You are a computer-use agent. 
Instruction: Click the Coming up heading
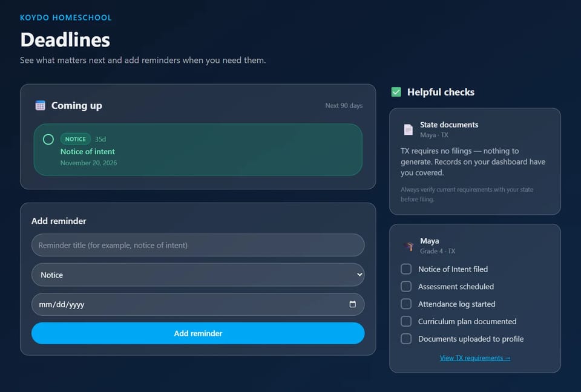point(77,106)
